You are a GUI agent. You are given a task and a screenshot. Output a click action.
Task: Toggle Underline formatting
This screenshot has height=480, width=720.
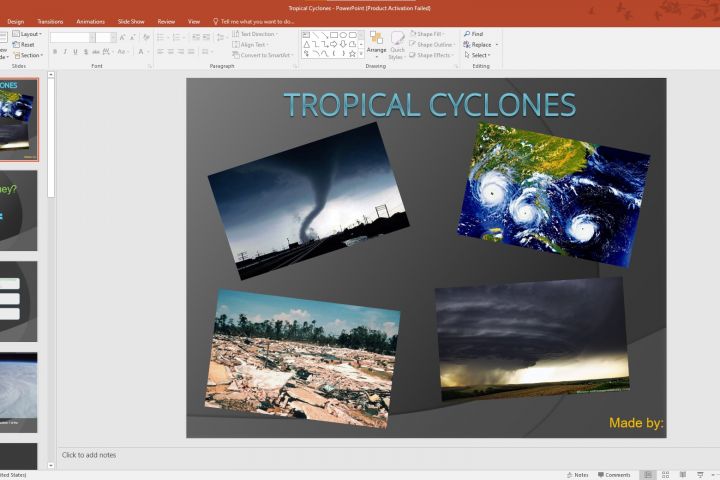tap(75, 52)
